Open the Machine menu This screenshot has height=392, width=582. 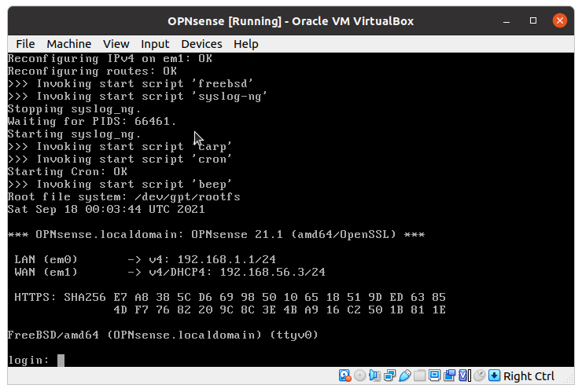tap(68, 44)
